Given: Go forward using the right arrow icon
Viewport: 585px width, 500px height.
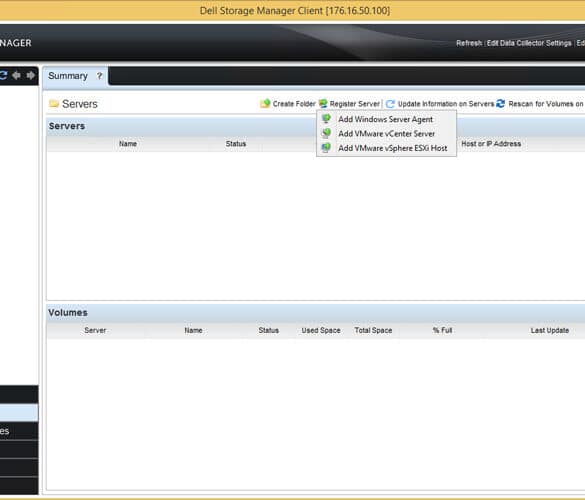Looking at the screenshot, I should [x=31, y=75].
